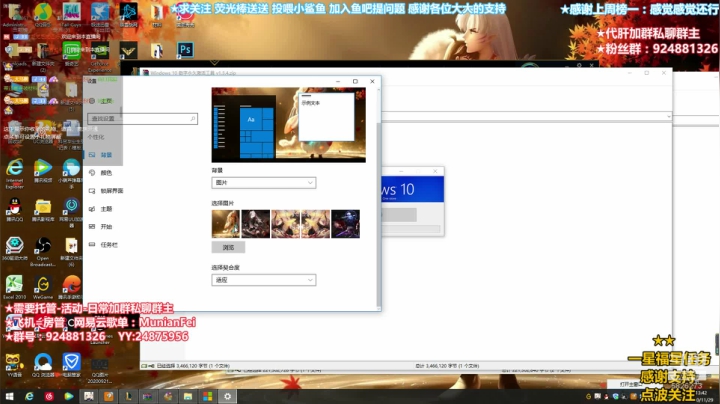Click the League of Legends taskbar icon
The image size is (720, 404).
point(128,396)
